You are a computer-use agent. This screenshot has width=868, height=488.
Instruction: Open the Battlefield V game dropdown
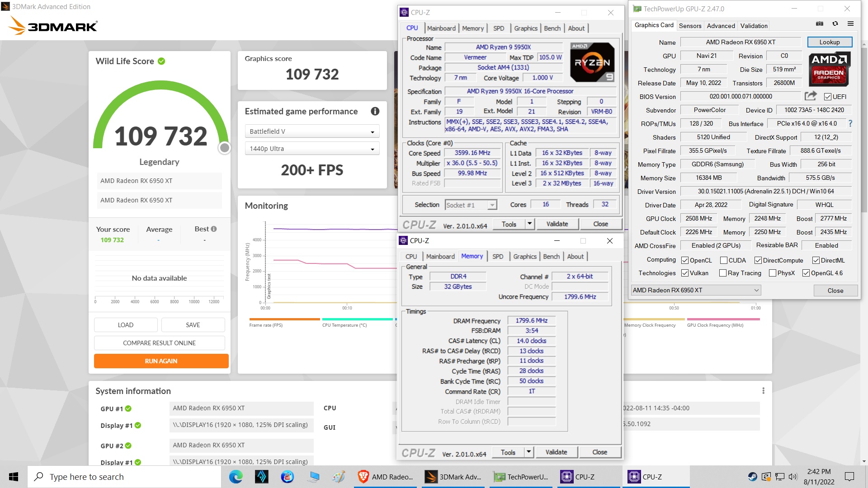(312, 131)
